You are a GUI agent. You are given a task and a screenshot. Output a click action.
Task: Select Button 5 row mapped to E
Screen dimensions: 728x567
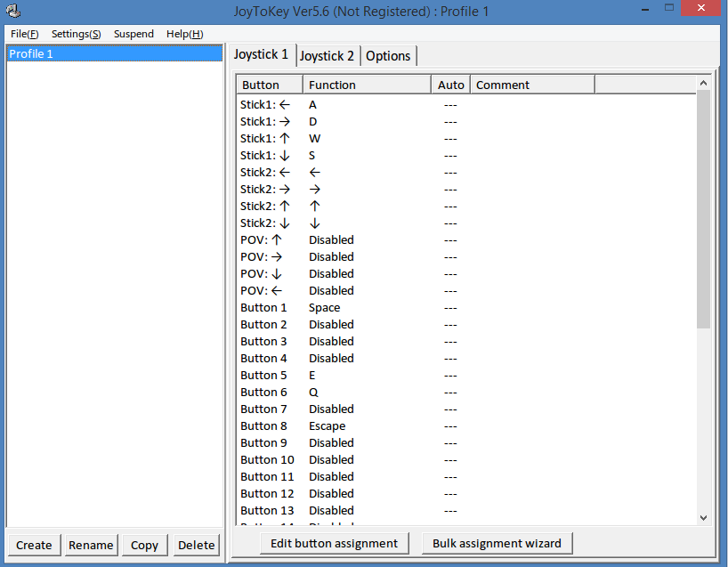coord(466,376)
